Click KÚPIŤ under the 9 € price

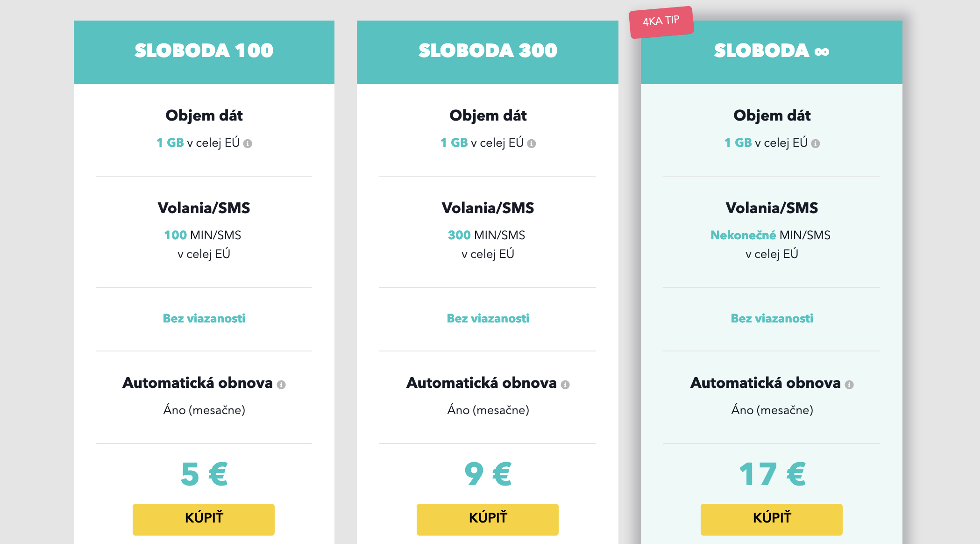[x=488, y=519]
